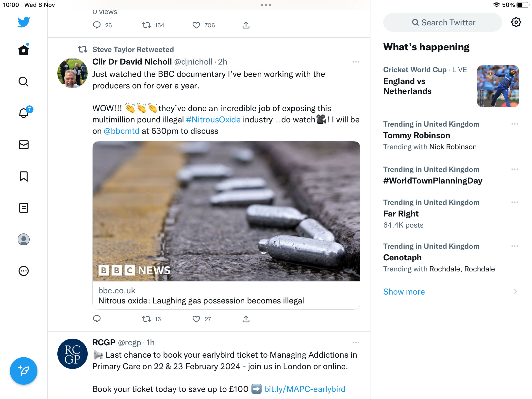This screenshot has height=399, width=532.
Task: Open Cenotaph trending topic
Action: [x=402, y=258]
